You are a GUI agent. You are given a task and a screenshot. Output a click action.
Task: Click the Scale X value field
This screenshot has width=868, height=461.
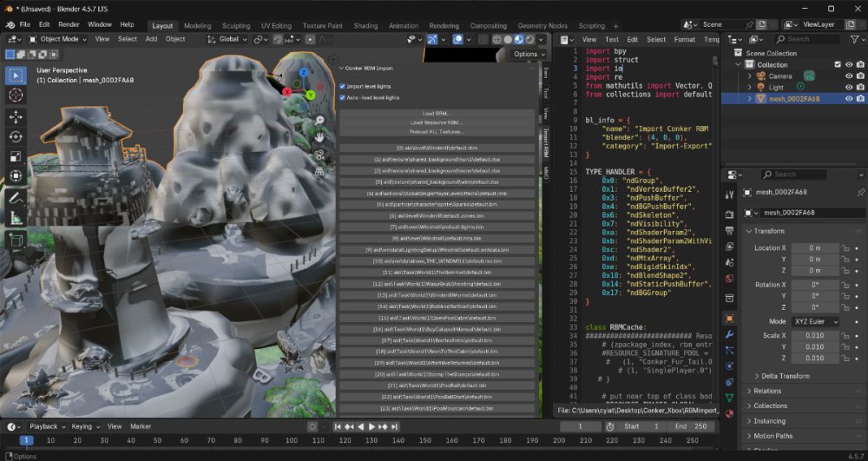pos(815,335)
